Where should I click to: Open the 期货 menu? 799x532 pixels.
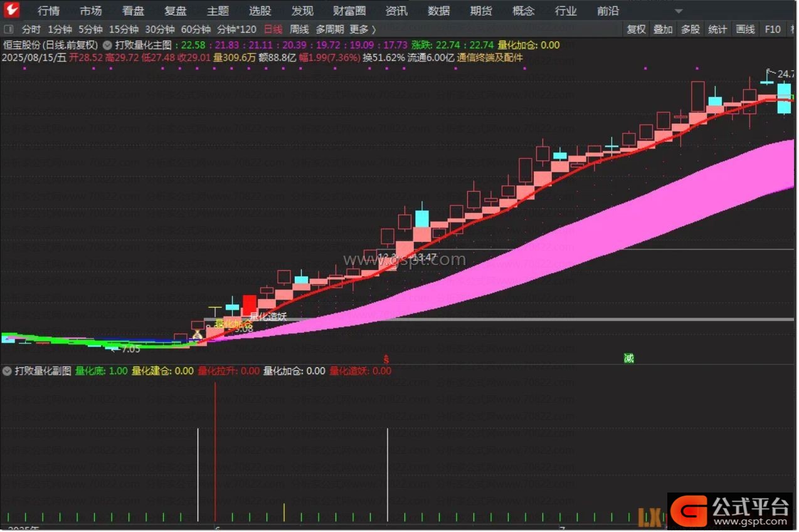coord(481,11)
